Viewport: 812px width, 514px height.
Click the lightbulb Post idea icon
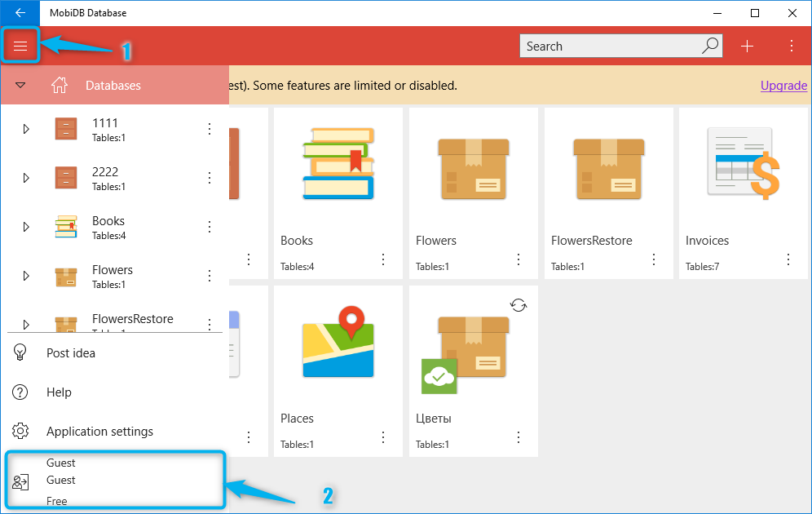point(20,352)
